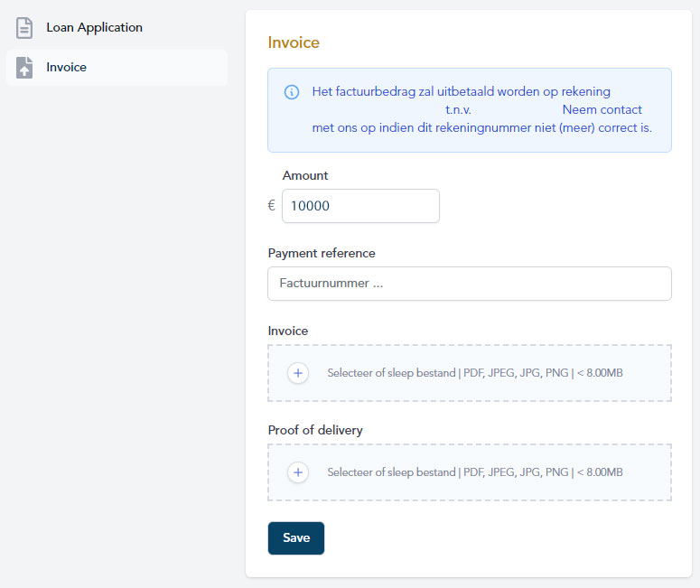Click the Invoice upload icon in sidebar
700x588 pixels.
(24, 68)
